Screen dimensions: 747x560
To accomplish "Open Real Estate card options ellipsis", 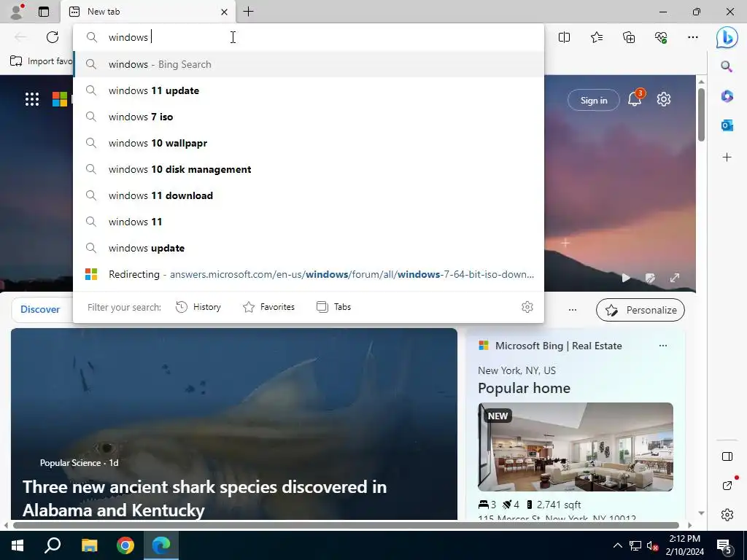I will click(x=662, y=346).
